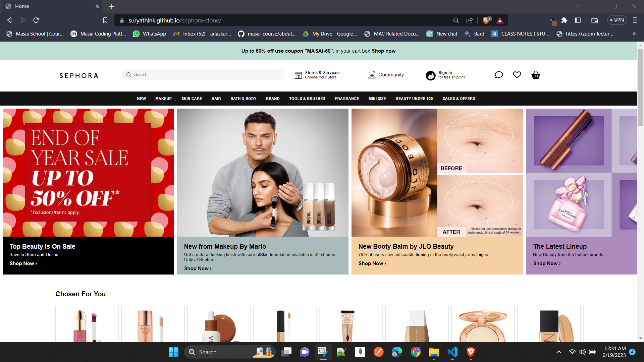This screenshot has width=644, height=362.
Task: Open the chat bubble icon
Action: pos(499,75)
